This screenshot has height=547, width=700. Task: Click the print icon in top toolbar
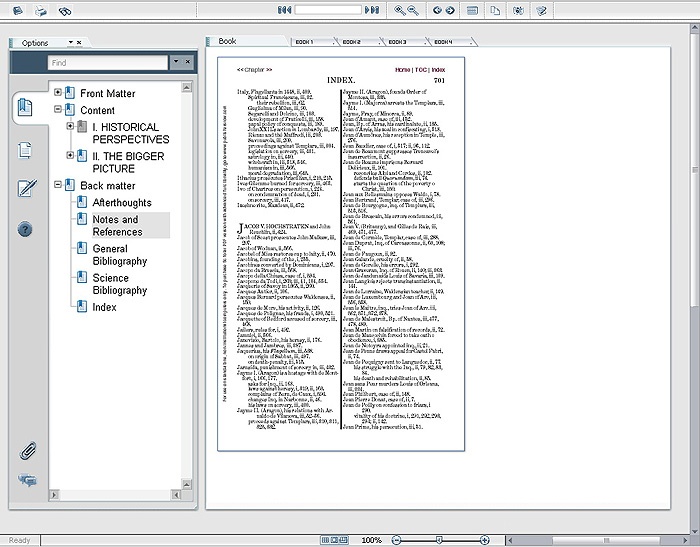41,10
